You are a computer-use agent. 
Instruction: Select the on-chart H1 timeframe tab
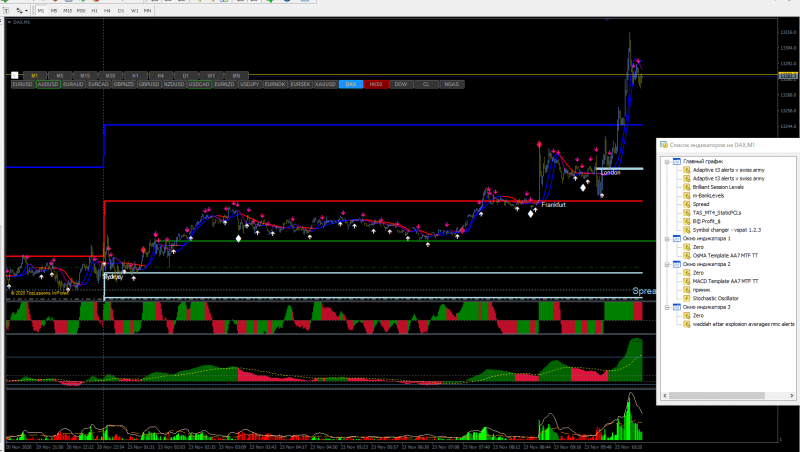135,76
